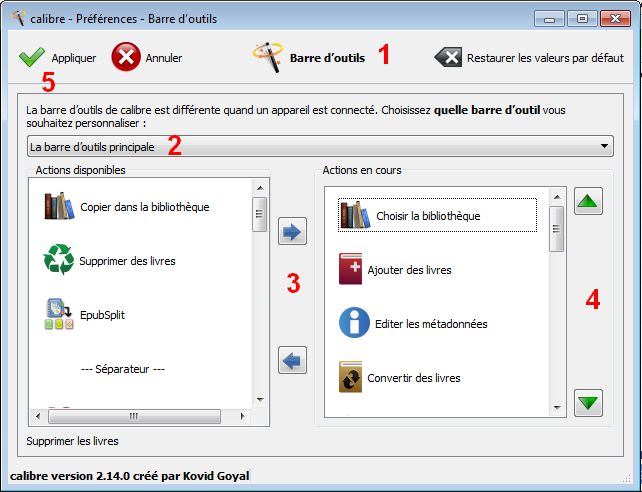Click the Supprimer des livres label
The image size is (642, 492).
coord(127,261)
